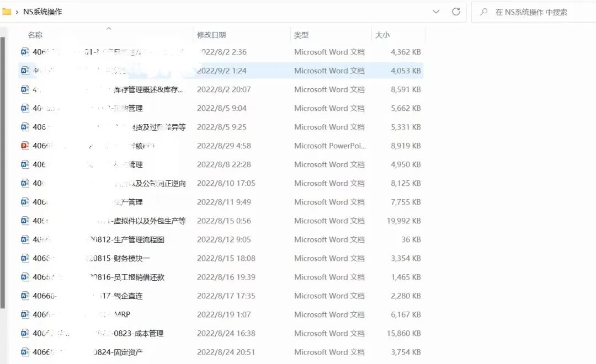The width and height of the screenshot is (596, 364).
Task: Click the NS系统操作 breadcrumb in the address bar
Action: point(42,12)
